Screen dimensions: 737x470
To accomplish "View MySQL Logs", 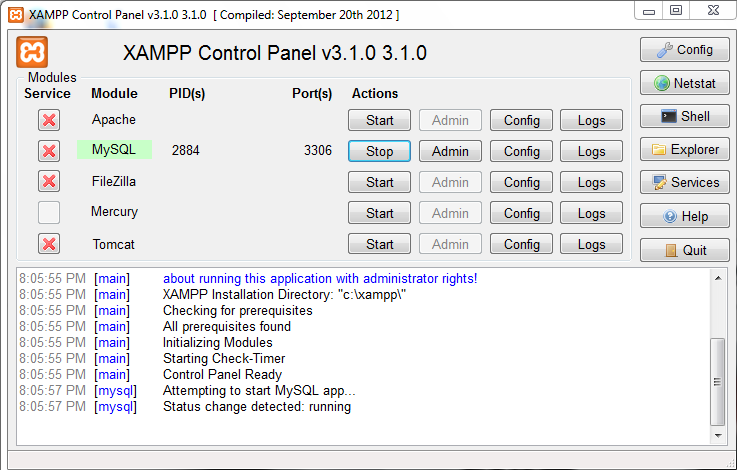I will pos(591,151).
